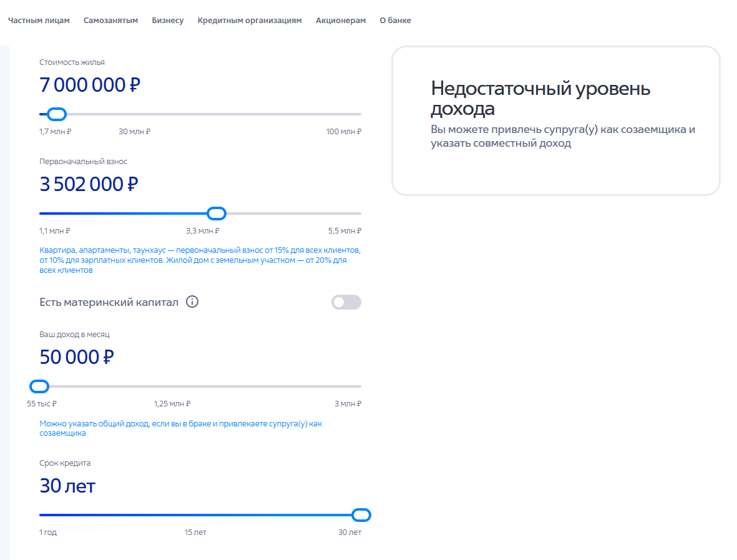Open the maternal capital info icon
This screenshot has width=737, height=560.
(x=192, y=302)
